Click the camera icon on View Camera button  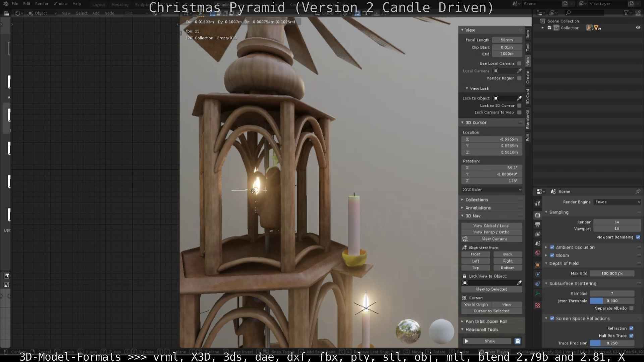click(465, 239)
